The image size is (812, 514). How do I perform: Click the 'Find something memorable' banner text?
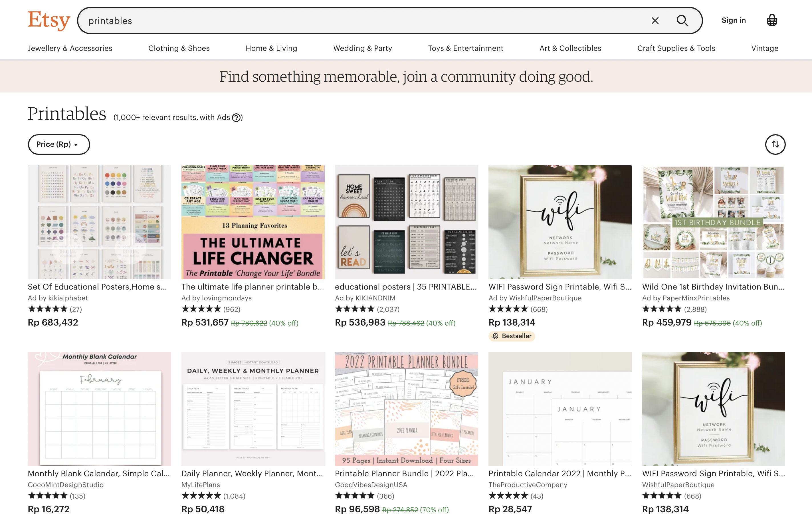coord(406,77)
